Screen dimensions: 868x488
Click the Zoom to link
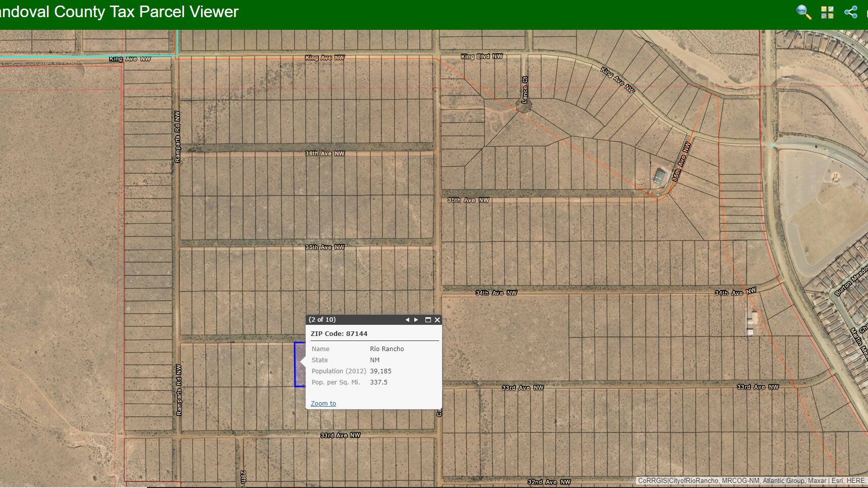coord(323,403)
